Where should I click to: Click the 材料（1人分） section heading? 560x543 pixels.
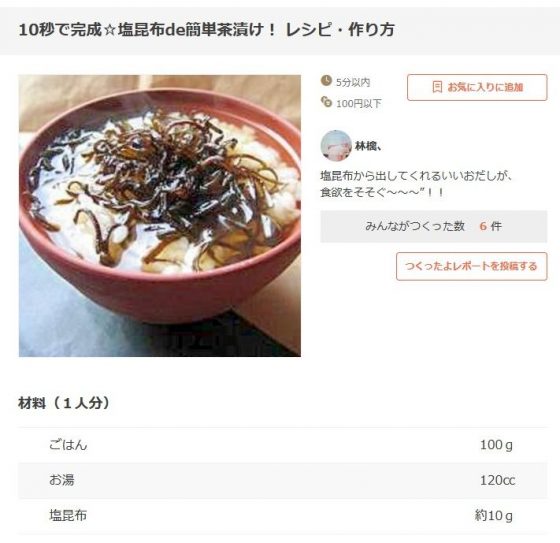(x=64, y=403)
